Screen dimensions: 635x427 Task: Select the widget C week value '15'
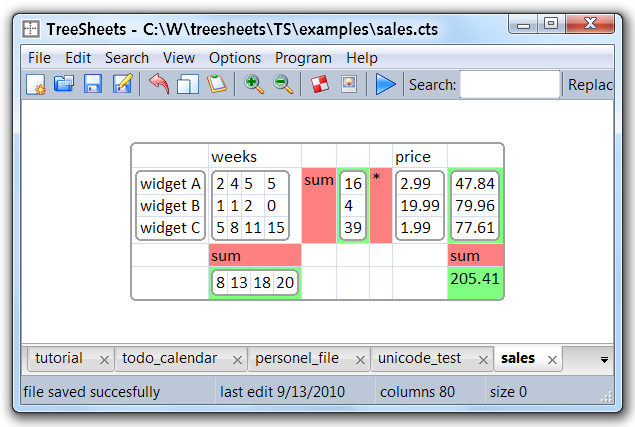pyautogui.click(x=276, y=228)
